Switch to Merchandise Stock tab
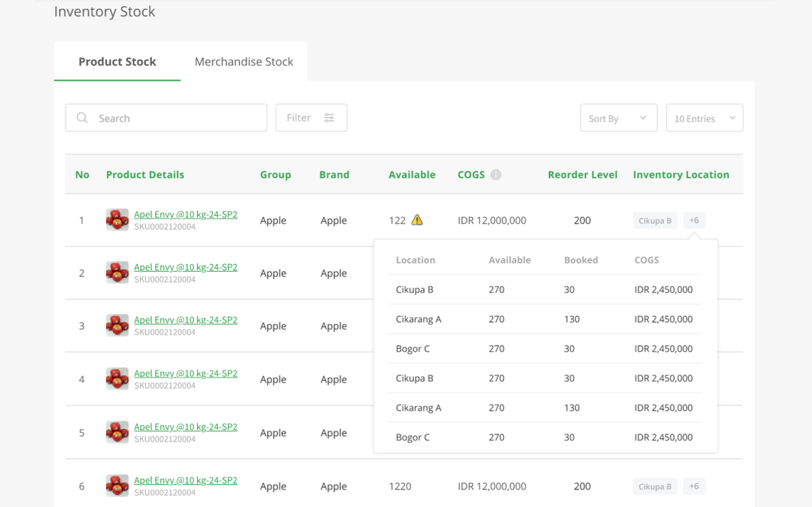812x507 pixels. coord(244,62)
